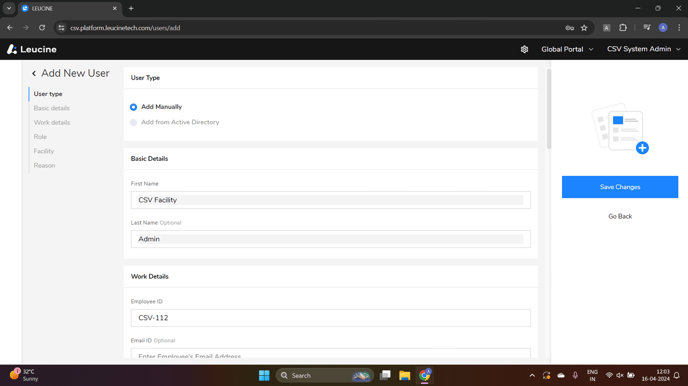
Task: Open Chrome profile avatar
Action: click(663, 28)
